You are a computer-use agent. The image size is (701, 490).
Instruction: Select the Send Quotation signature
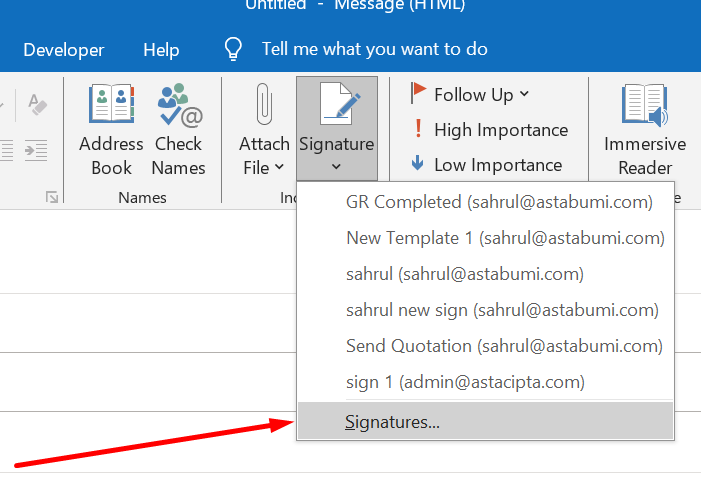[503, 346]
